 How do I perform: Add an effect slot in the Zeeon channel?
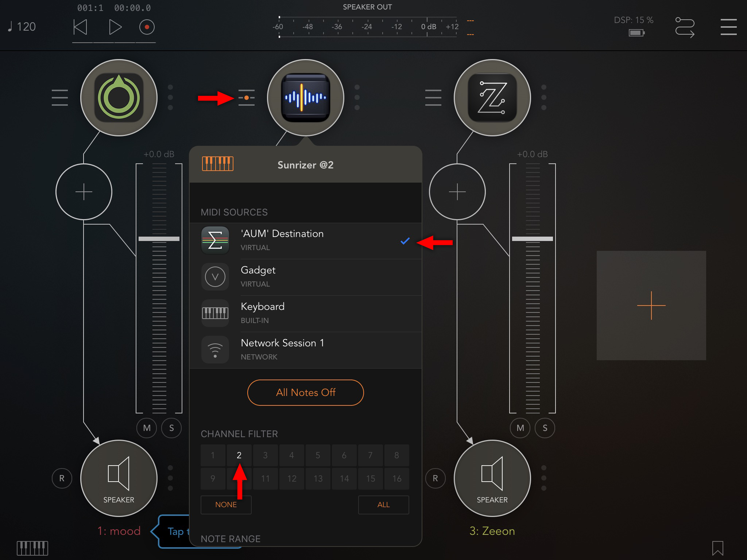pos(457,192)
